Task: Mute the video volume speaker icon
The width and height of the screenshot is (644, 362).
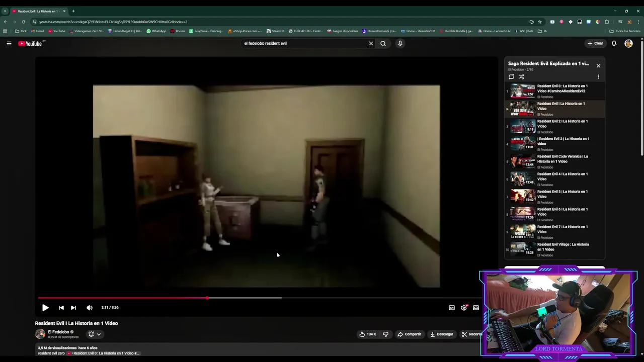Action: (x=90, y=308)
